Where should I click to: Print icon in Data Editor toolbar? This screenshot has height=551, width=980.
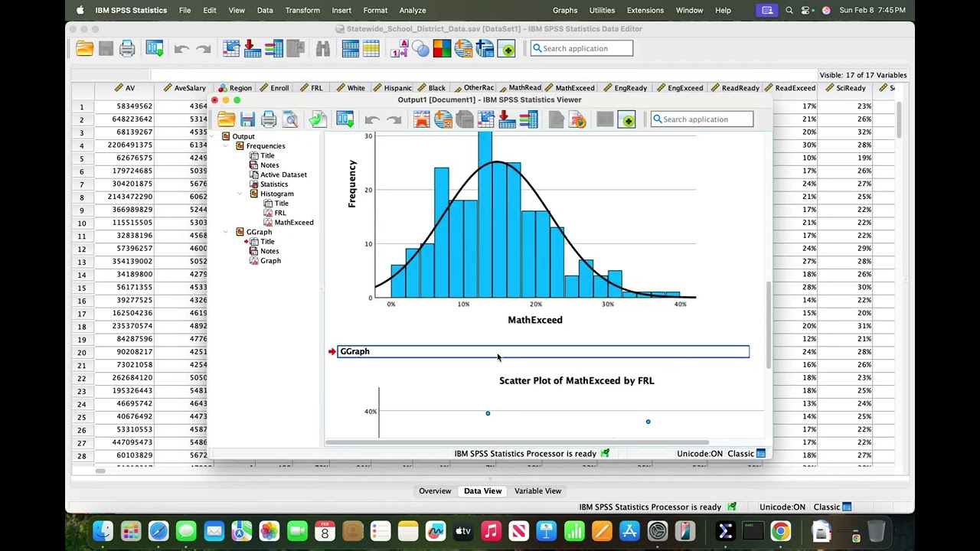coord(127,49)
